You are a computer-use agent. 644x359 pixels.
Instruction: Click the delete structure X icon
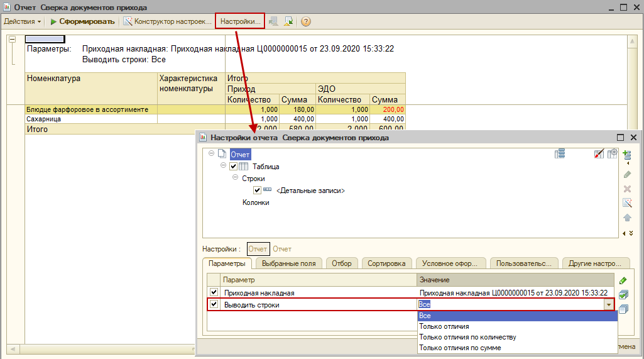tap(627, 189)
